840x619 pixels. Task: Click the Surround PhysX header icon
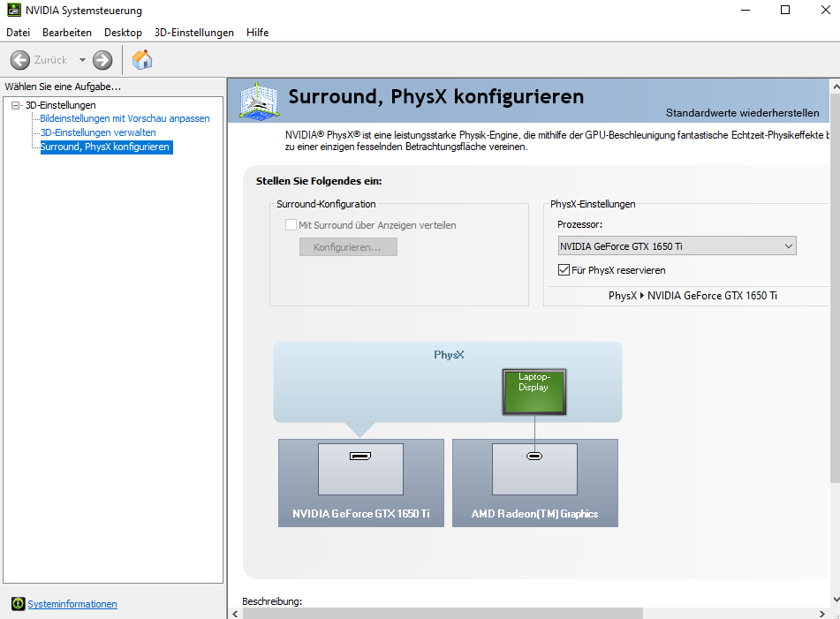click(260, 100)
